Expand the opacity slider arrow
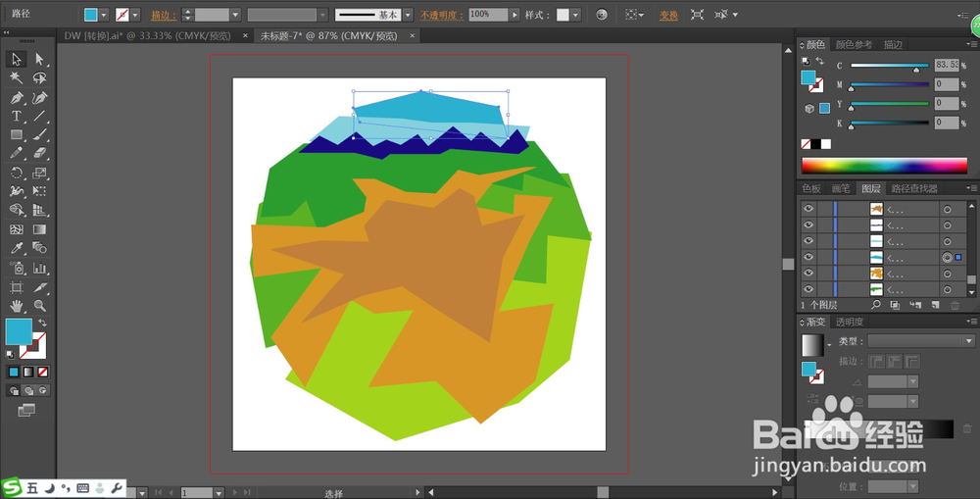This screenshot has width=980, height=499. (x=514, y=15)
